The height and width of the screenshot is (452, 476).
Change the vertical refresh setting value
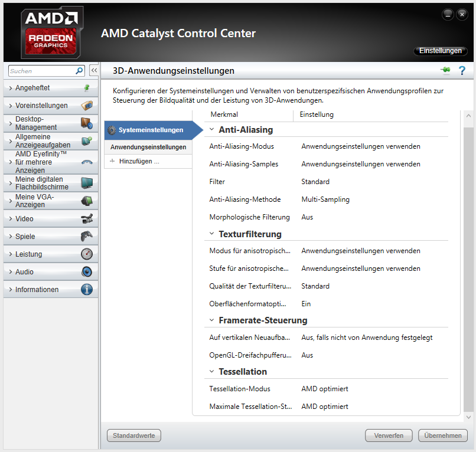pos(367,338)
